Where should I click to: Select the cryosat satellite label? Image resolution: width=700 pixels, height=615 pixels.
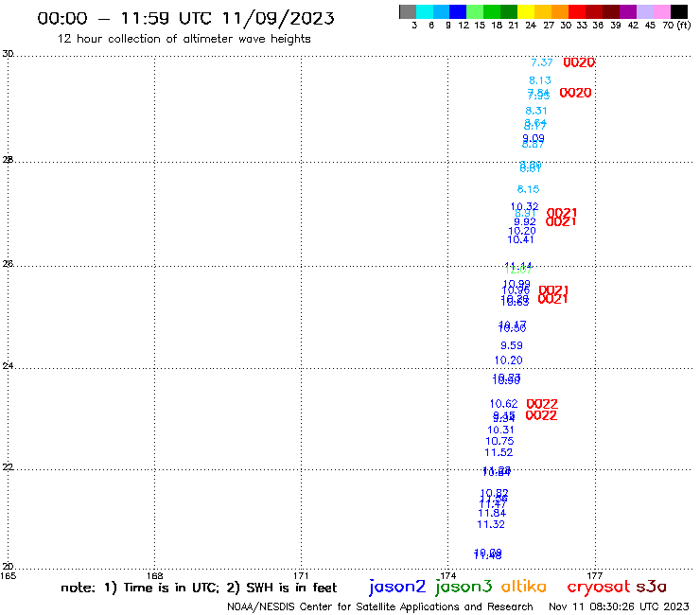tap(598, 587)
